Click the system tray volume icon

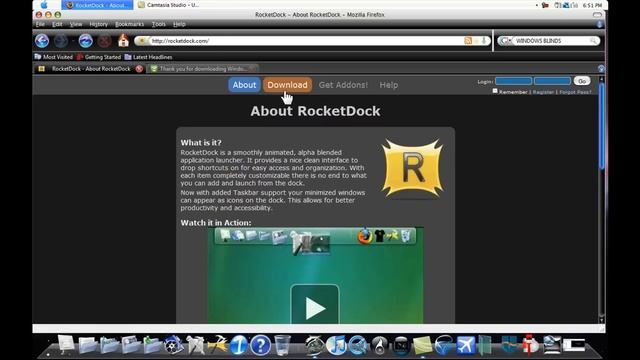coord(575,5)
